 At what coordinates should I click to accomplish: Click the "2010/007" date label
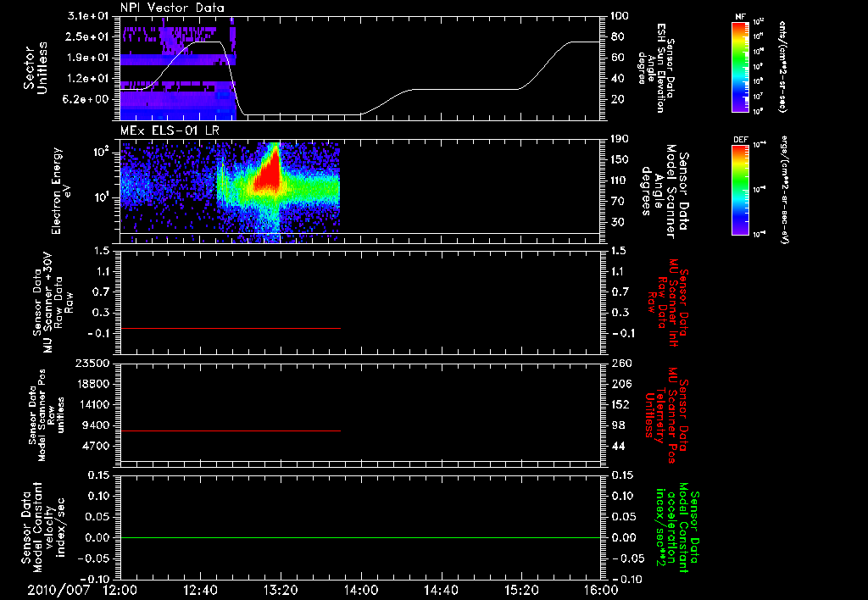(58, 590)
